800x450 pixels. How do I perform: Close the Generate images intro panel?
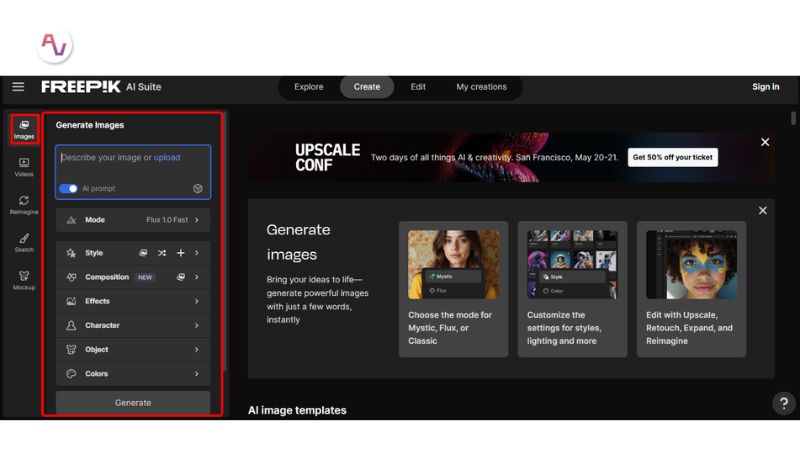[763, 211]
